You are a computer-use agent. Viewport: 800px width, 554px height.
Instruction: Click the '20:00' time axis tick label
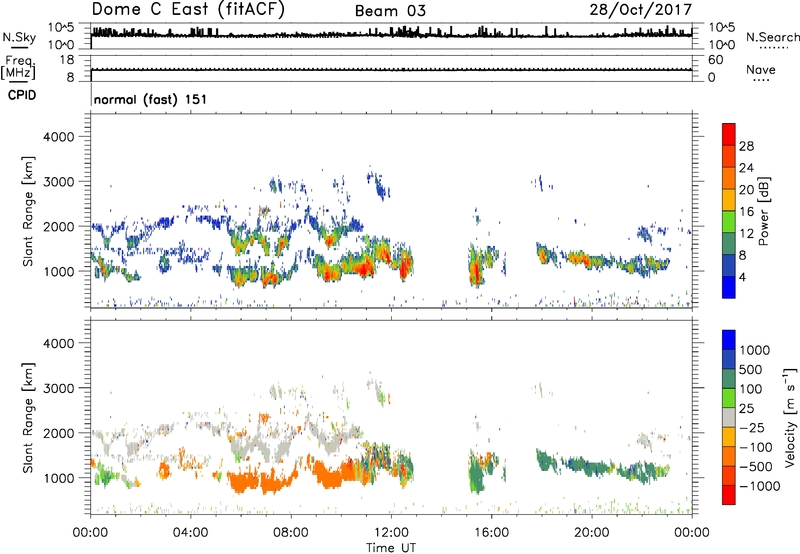point(591,533)
